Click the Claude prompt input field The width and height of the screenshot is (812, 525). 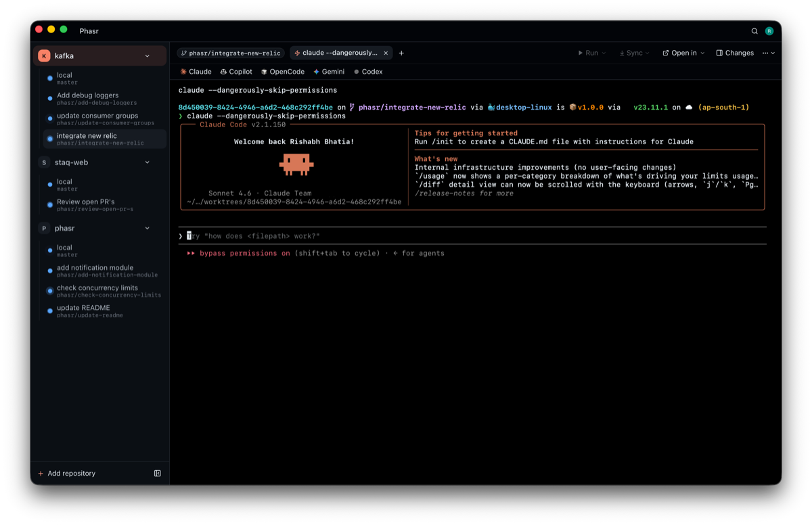(x=472, y=236)
